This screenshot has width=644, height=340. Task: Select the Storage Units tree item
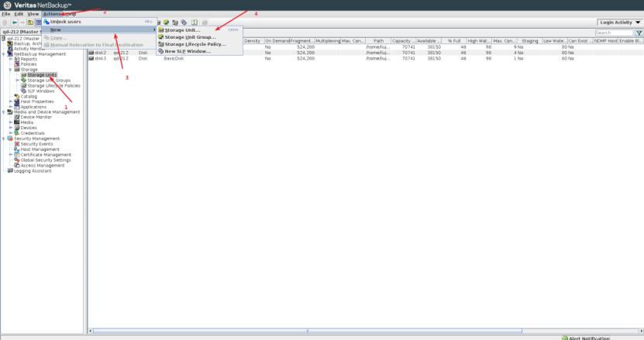42,75
